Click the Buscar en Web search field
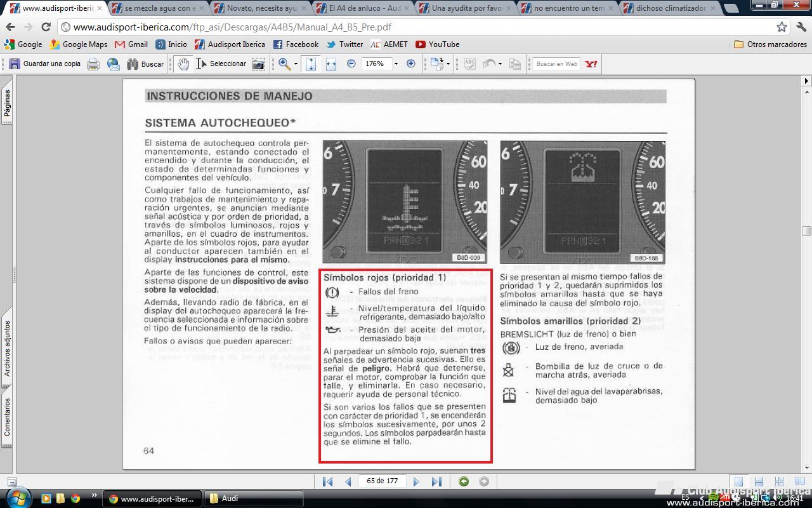Image resolution: width=812 pixels, height=508 pixels. click(x=557, y=63)
